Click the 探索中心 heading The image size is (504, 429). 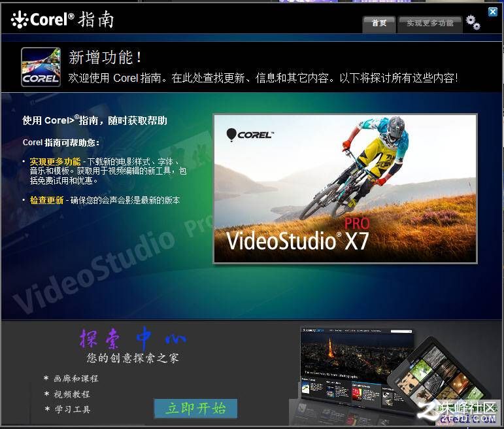point(133,338)
